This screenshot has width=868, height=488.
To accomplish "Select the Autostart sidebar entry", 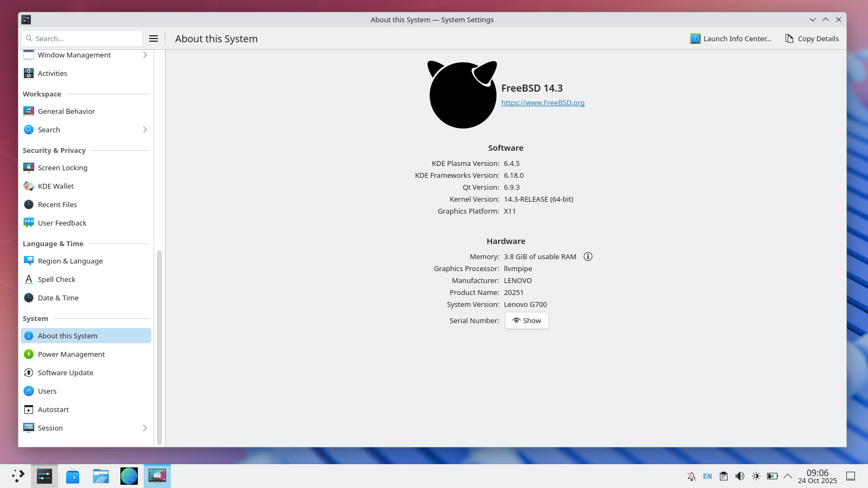I will coord(53,409).
